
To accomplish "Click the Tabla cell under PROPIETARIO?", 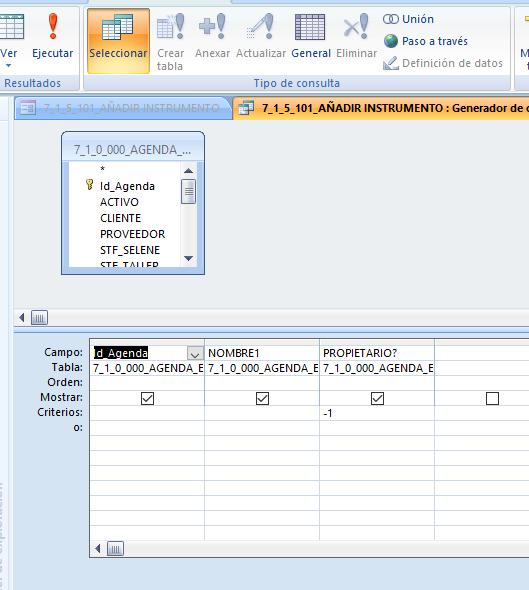I will [x=377, y=368].
